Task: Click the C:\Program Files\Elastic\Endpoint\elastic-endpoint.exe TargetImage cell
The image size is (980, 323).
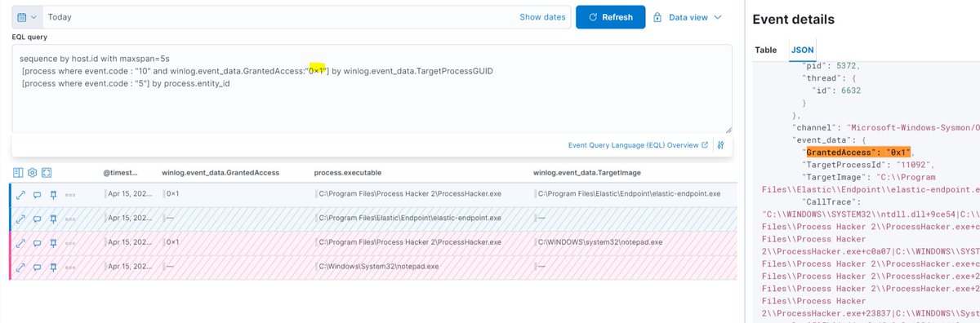Action: (630, 195)
